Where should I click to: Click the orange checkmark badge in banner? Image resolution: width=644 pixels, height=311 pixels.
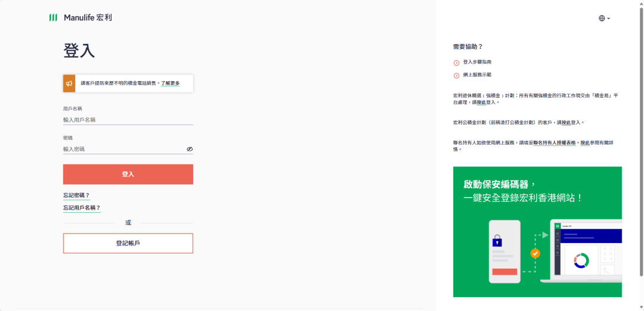535,253
